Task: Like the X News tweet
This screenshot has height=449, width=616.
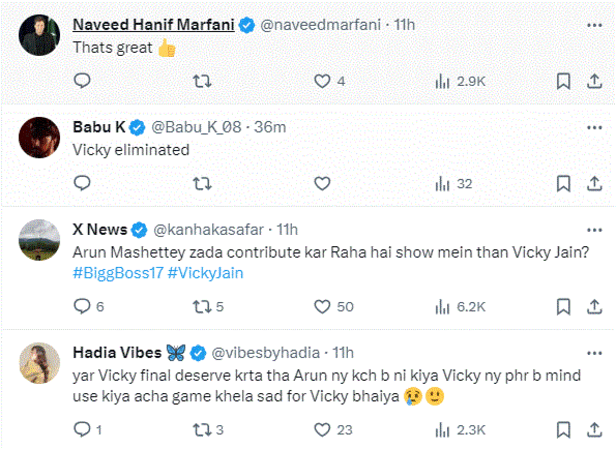Action: click(x=322, y=306)
